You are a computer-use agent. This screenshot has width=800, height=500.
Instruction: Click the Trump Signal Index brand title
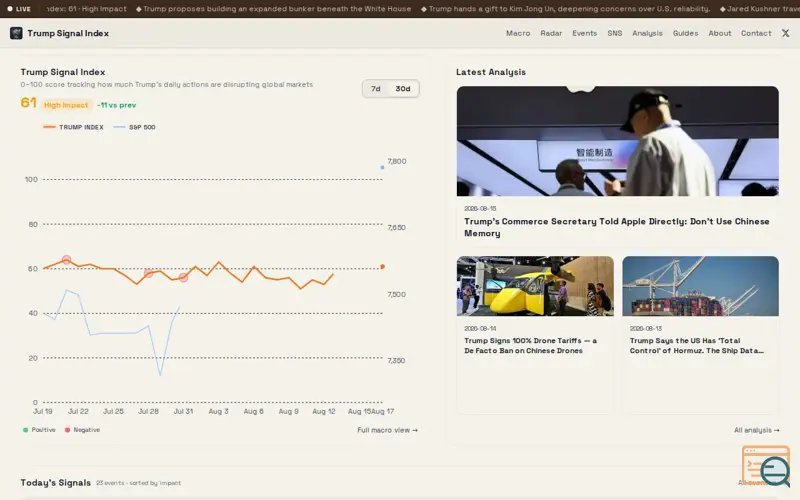click(x=68, y=33)
